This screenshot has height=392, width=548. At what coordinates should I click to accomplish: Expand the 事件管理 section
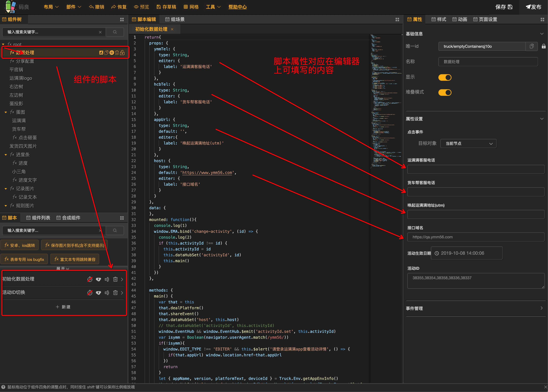pos(541,308)
